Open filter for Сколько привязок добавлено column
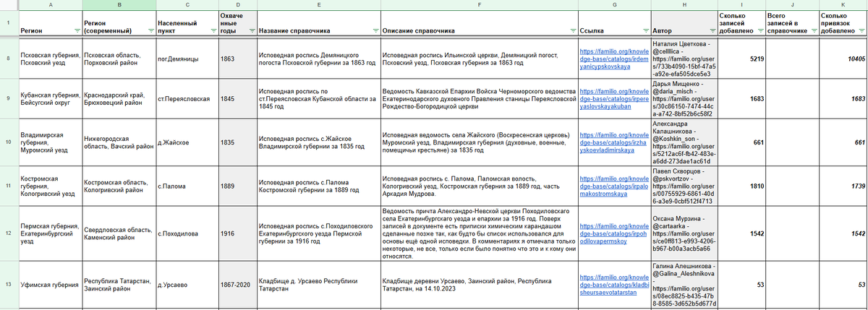The width and height of the screenshot is (868, 310). pyautogui.click(x=861, y=31)
